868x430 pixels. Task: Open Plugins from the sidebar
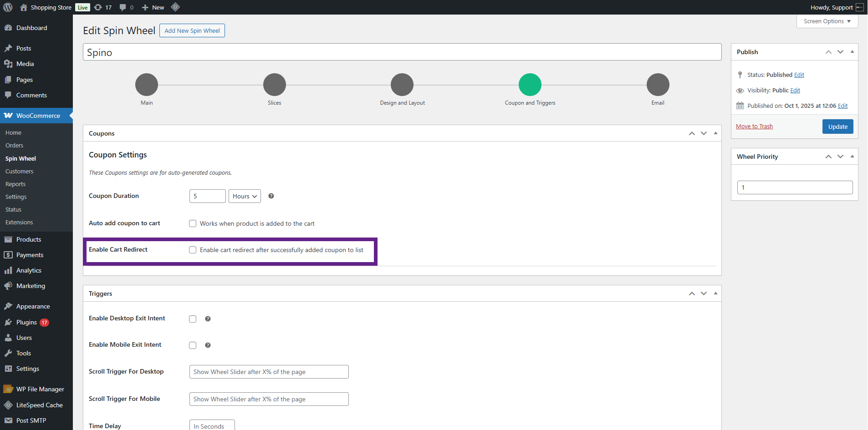[x=26, y=322]
